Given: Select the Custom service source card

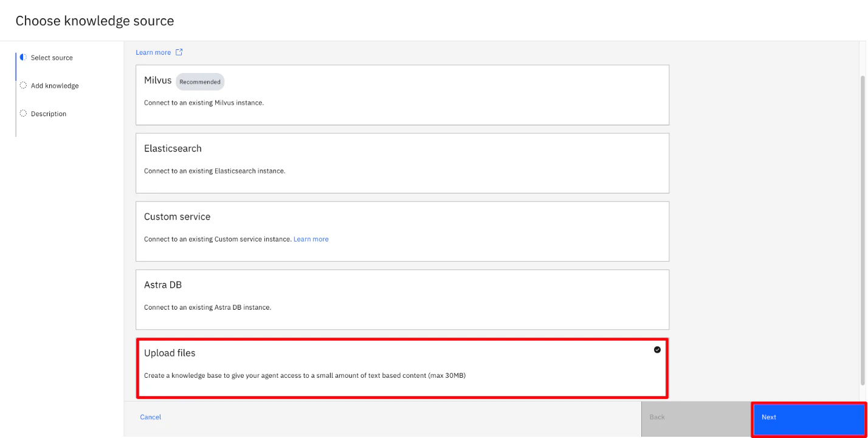Looking at the screenshot, I should pyautogui.click(x=402, y=231).
